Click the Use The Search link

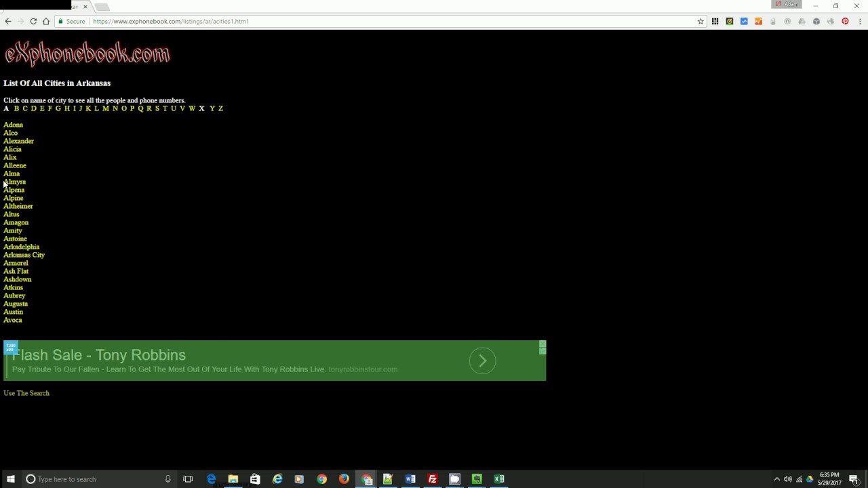(x=26, y=393)
